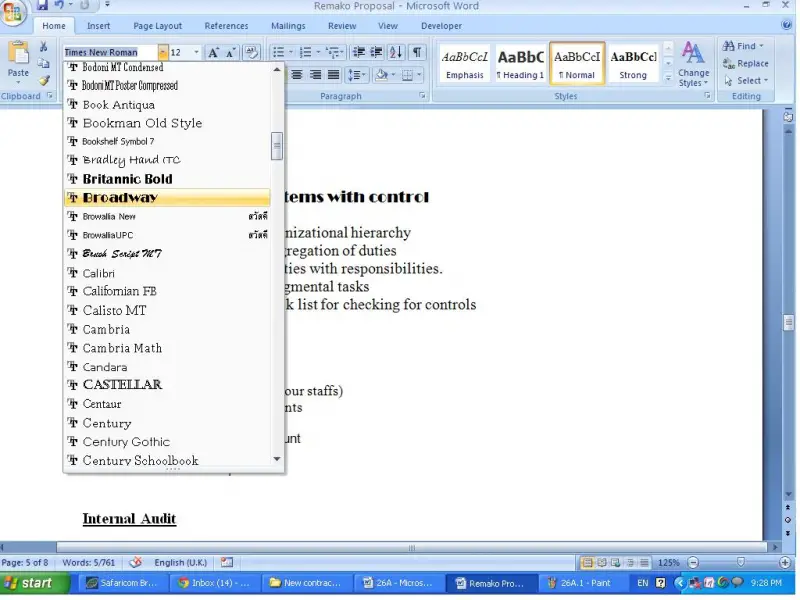Image resolution: width=800 pixels, height=600 pixels.
Task: Select the Format Painter brush
Action: pos(44,81)
